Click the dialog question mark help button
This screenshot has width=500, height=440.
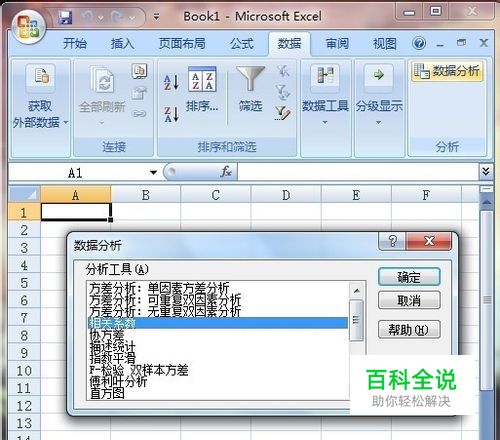coord(393,241)
